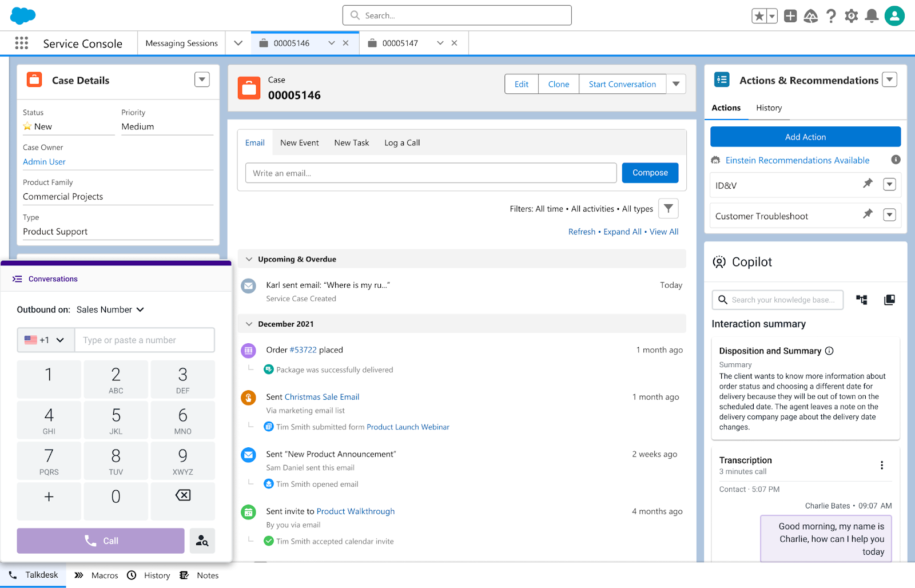
Task: Switch to the 00005147 case tab
Action: (x=400, y=43)
